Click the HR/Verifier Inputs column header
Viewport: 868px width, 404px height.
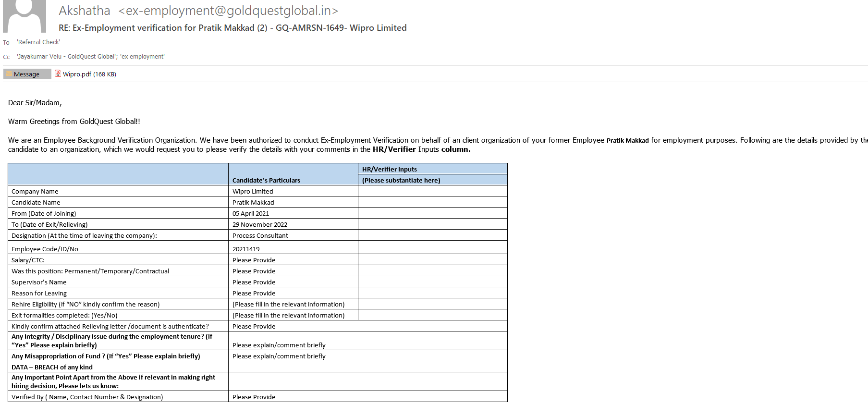(x=390, y=169)
